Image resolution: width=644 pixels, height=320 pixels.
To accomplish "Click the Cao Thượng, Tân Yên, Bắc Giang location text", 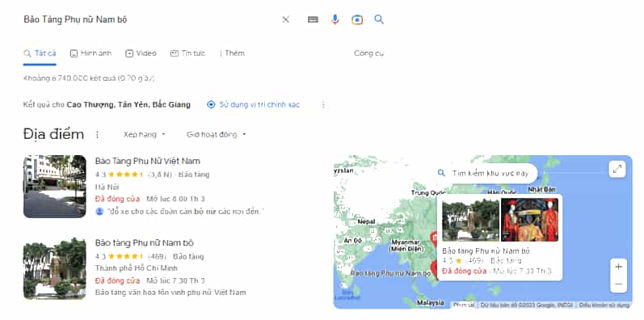I will click(128, 105).
